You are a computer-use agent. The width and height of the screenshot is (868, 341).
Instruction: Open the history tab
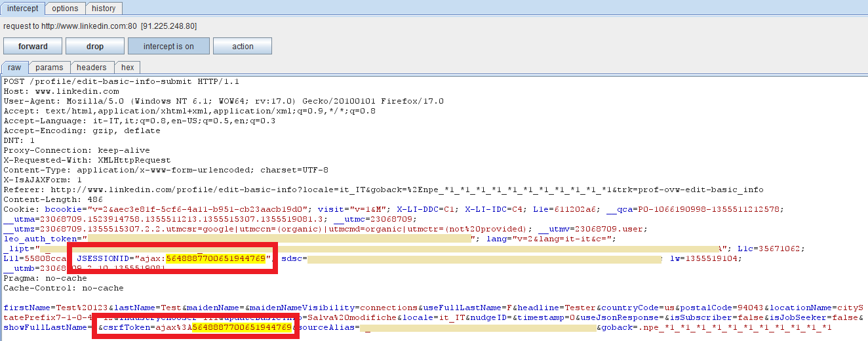coord(104,9)
